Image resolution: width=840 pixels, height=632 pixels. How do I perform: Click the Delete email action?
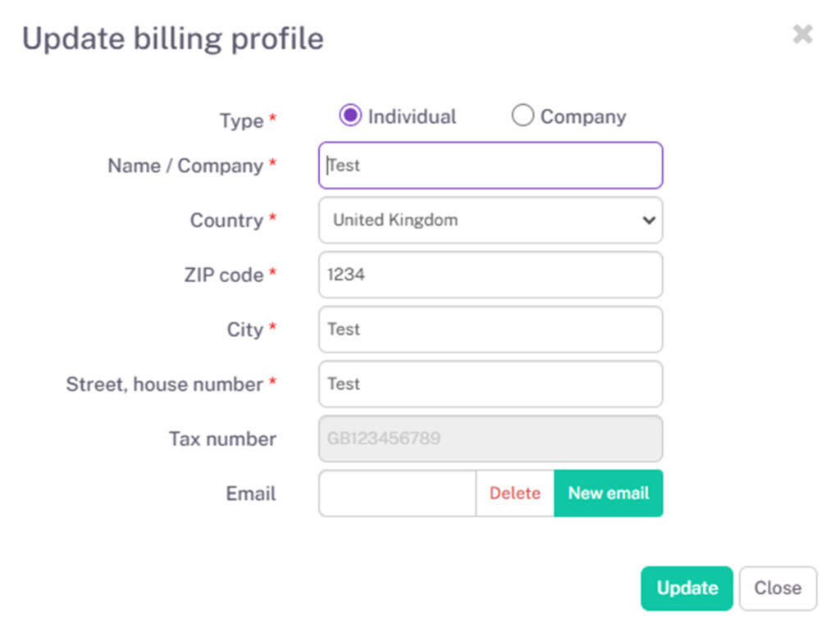pos(514,493)
